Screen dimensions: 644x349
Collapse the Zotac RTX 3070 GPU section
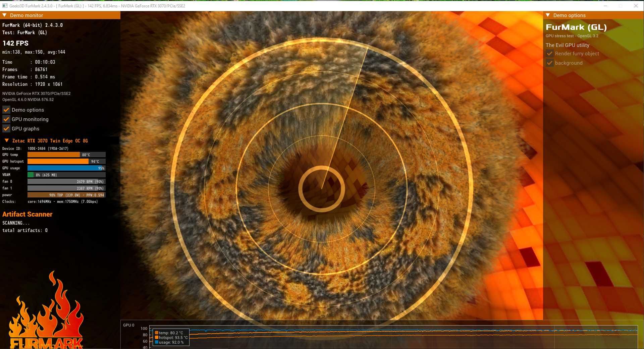tap(6, 140)
